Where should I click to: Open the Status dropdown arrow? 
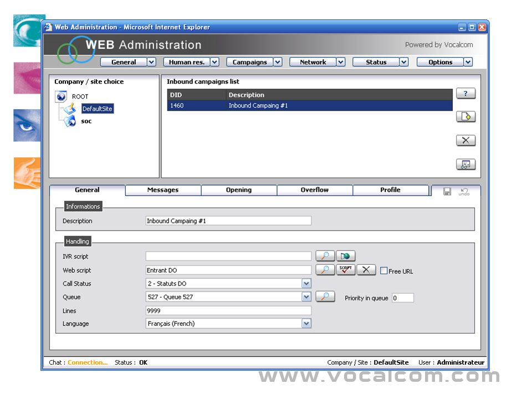click(403, 62)
